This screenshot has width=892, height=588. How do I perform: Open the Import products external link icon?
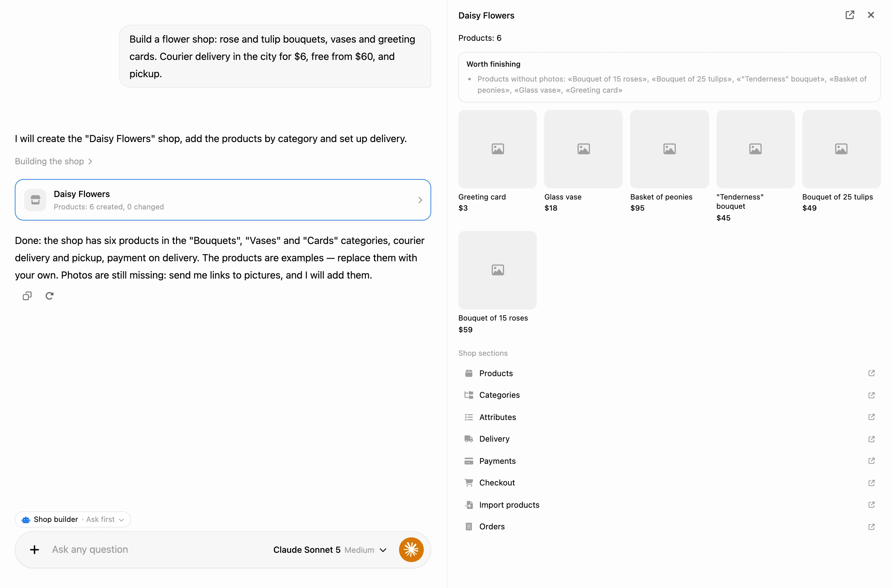pos(871,505)
